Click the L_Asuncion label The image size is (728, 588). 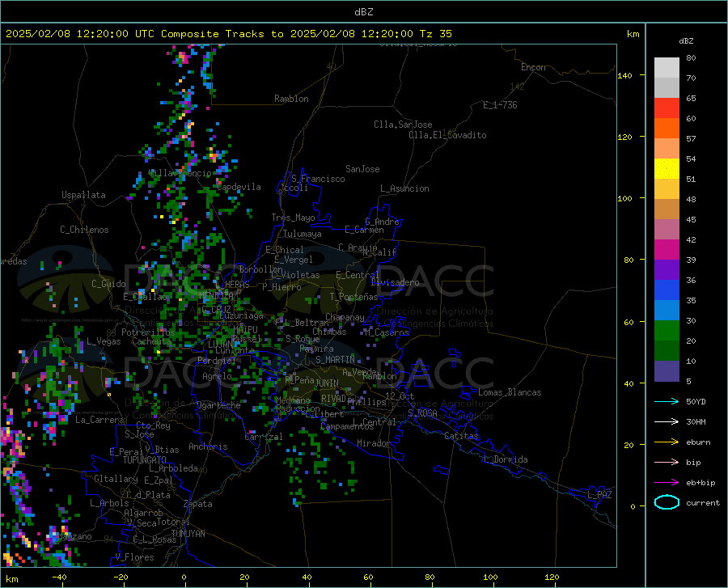point(404,188)
